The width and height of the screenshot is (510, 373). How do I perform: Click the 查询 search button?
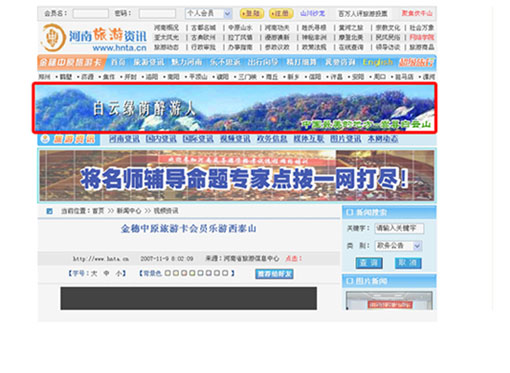point(369,263)
